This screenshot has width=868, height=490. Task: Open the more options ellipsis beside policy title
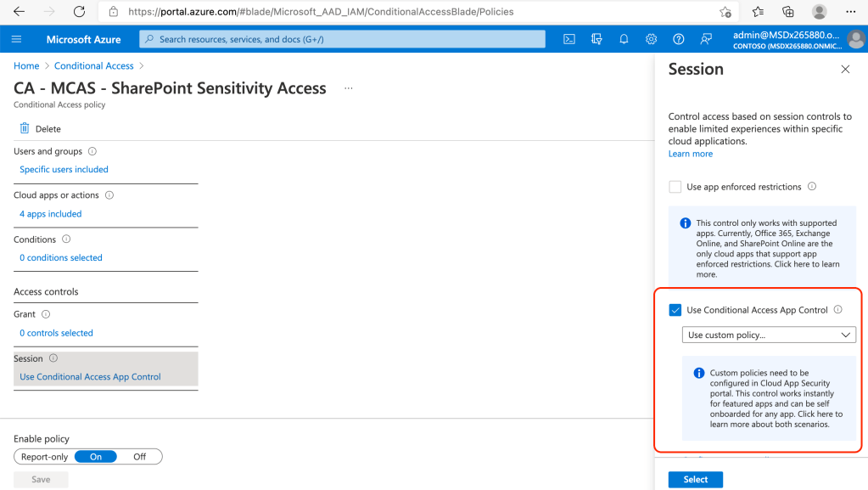348,88
